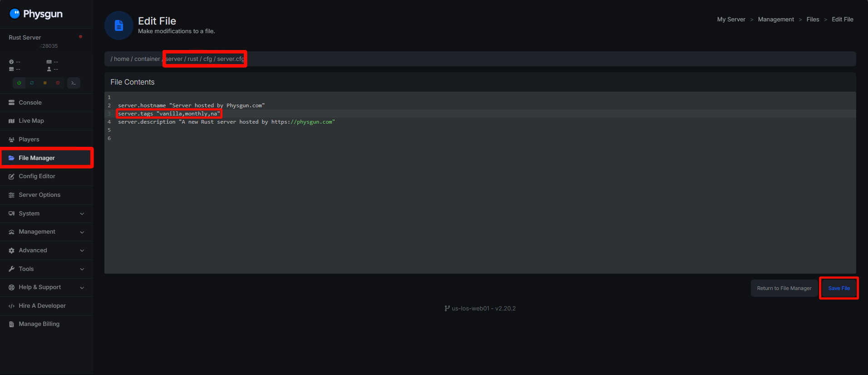Navigate to Files in the breadcrumb
This screenshot has height=375, width=868.
pyautogui.click(x=813, y=20)
